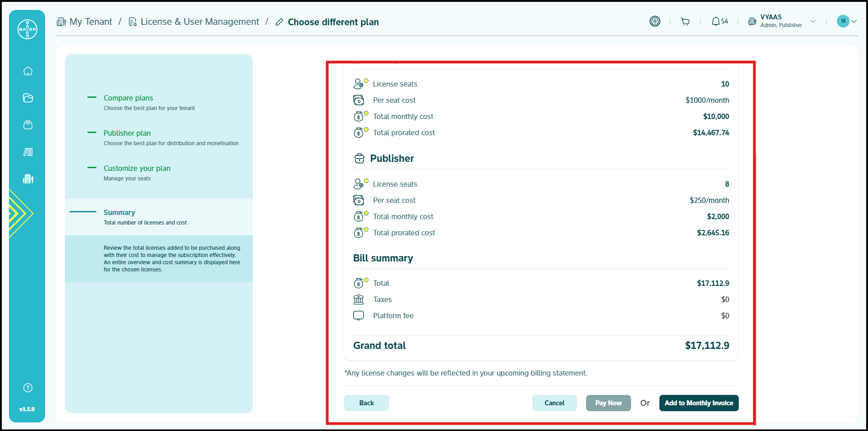Go to the Compare plans step
The width and height of the screenshot is (868, 431).
(128, 98)
